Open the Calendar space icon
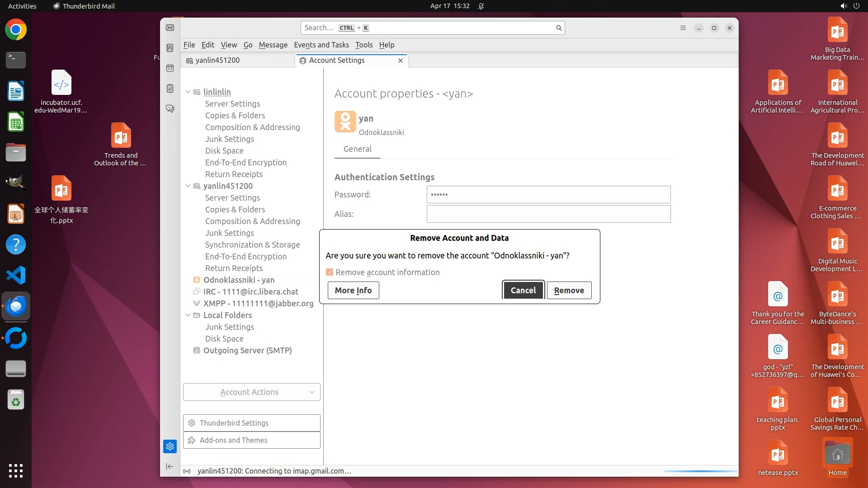This screenshot has height=488, width=868. [170, 68]
